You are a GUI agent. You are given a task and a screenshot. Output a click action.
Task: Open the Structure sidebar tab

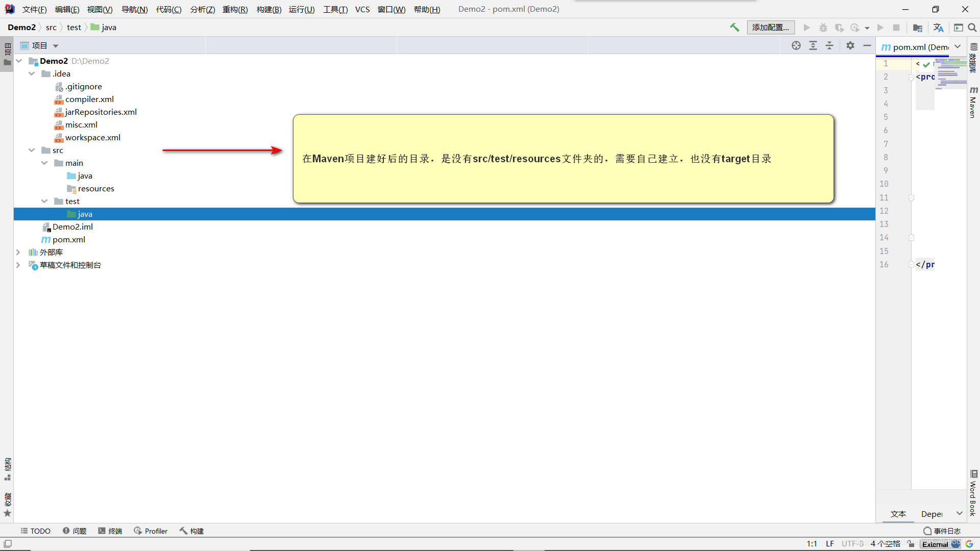(x=7, y=469)
